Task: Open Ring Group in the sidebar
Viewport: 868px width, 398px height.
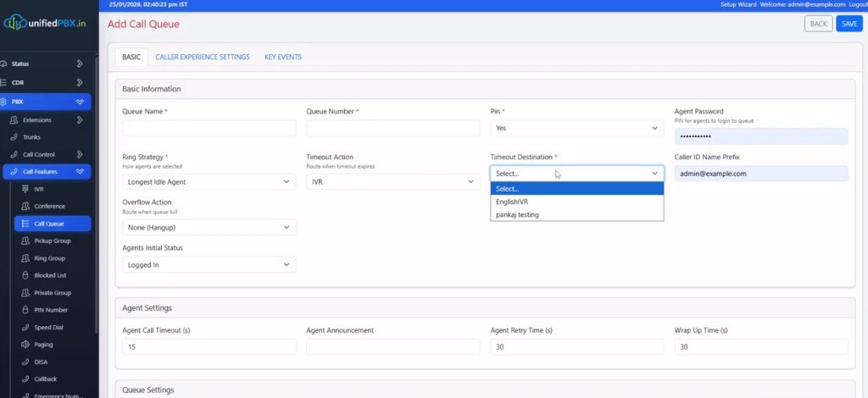Action: 50,258
